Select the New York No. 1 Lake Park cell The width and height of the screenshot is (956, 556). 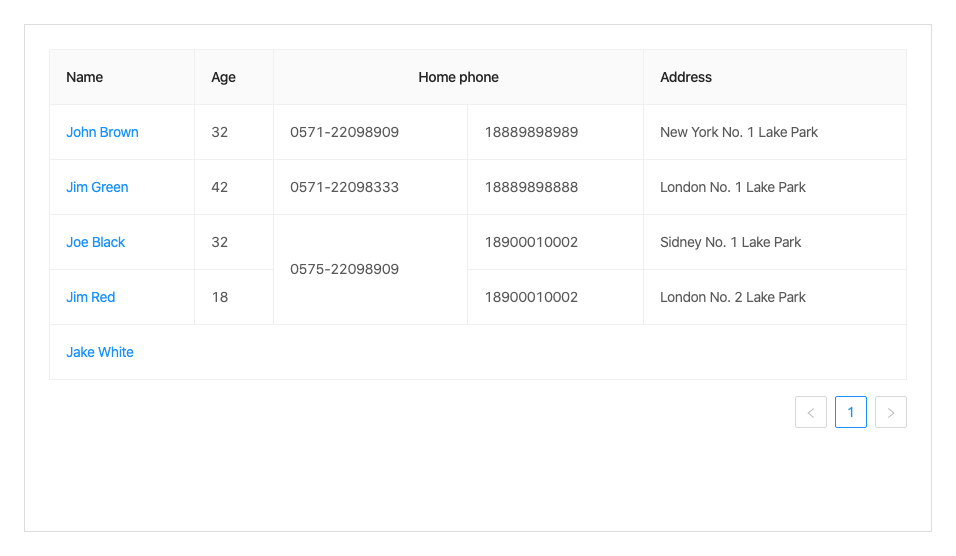pos(739,132)
